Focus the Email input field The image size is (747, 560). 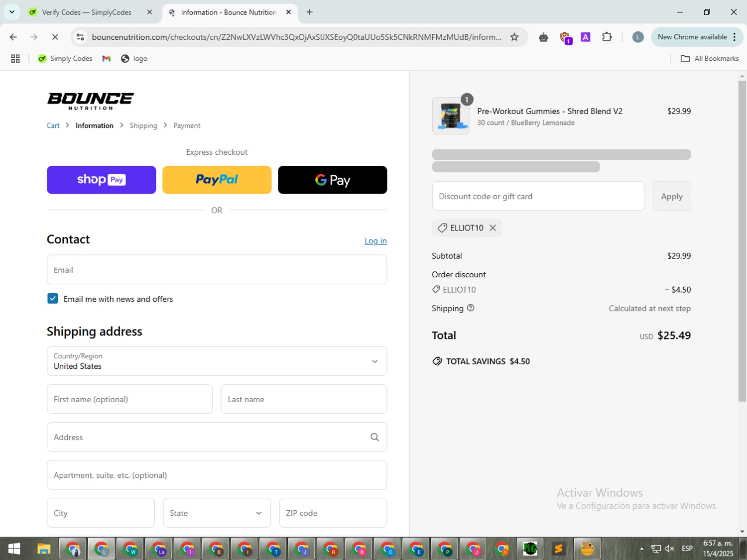pos(217,270)
